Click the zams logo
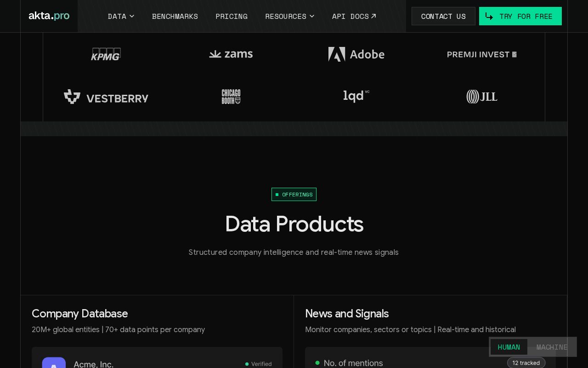The image size is (588, 368). click(231, 54)
